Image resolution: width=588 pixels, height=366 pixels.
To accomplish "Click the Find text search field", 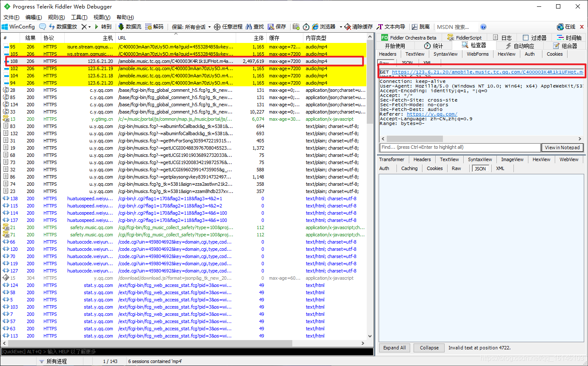I will pos(460,148).
